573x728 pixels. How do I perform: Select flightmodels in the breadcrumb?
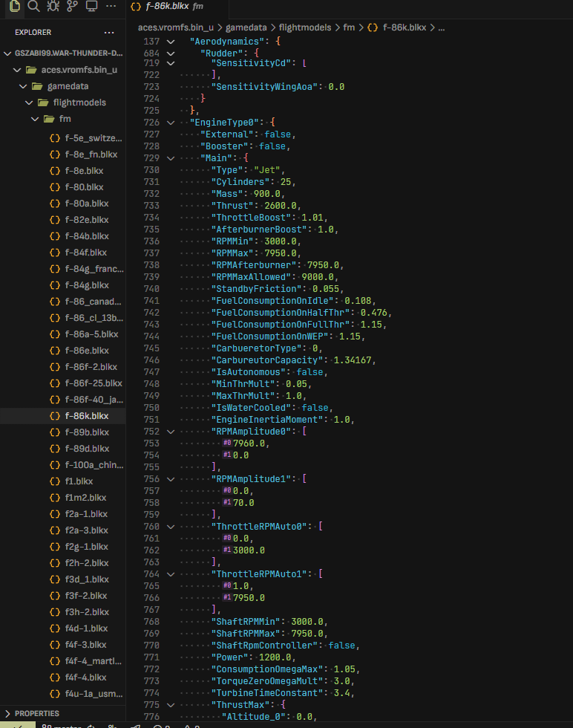pos(305,27)
